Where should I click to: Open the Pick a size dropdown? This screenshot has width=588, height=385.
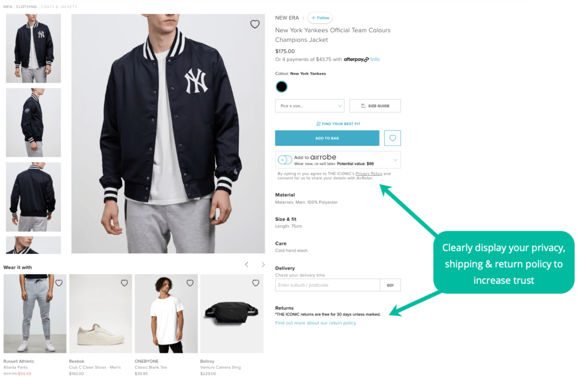[309, 106]
